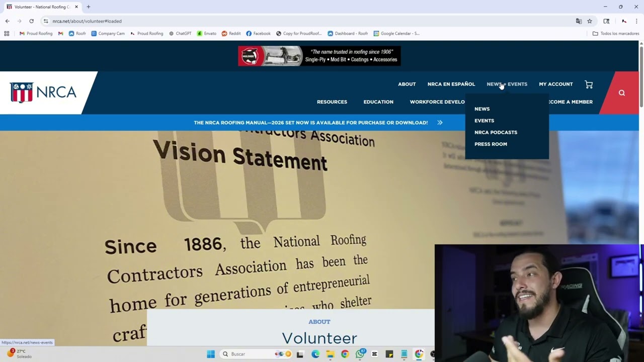Click the red search magnifier button
Viewport: 644px width, 362px height.
(x=622, y=93)
